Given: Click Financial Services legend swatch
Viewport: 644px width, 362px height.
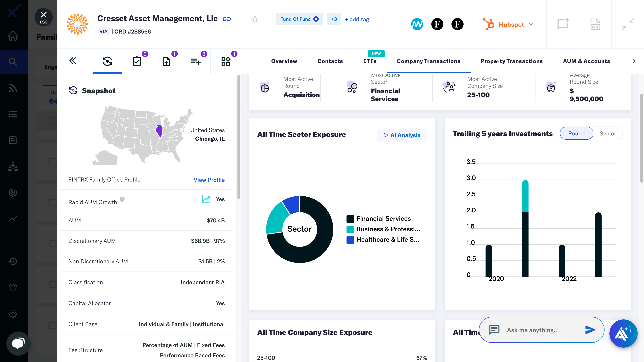Looking at the screenshot, I should (x=350, y=219).
